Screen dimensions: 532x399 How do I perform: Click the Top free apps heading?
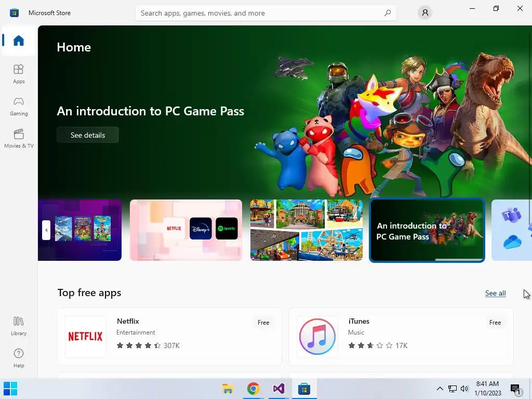point(89,293)
